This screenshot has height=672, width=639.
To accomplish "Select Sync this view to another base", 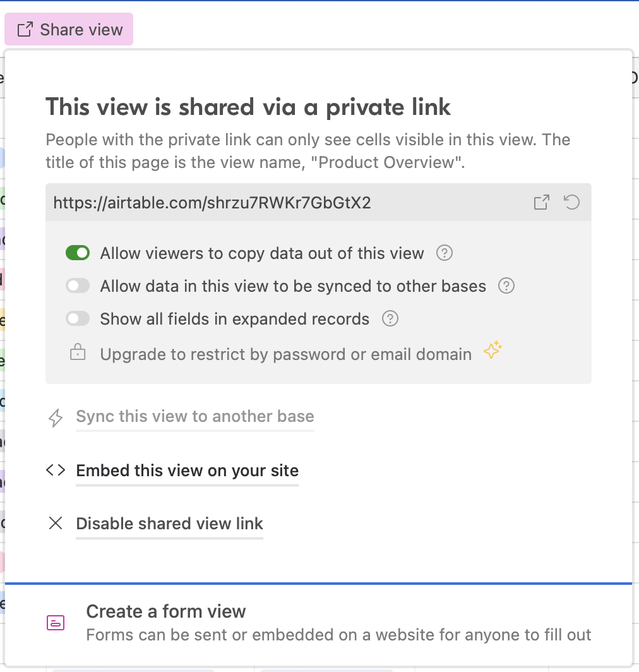I will [x=195, y=417].
